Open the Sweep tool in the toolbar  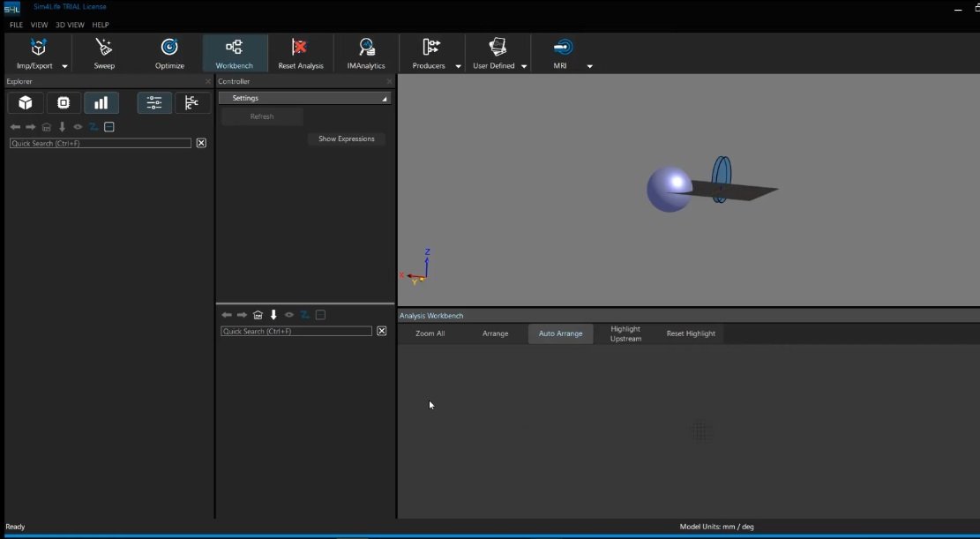(104, 53)
